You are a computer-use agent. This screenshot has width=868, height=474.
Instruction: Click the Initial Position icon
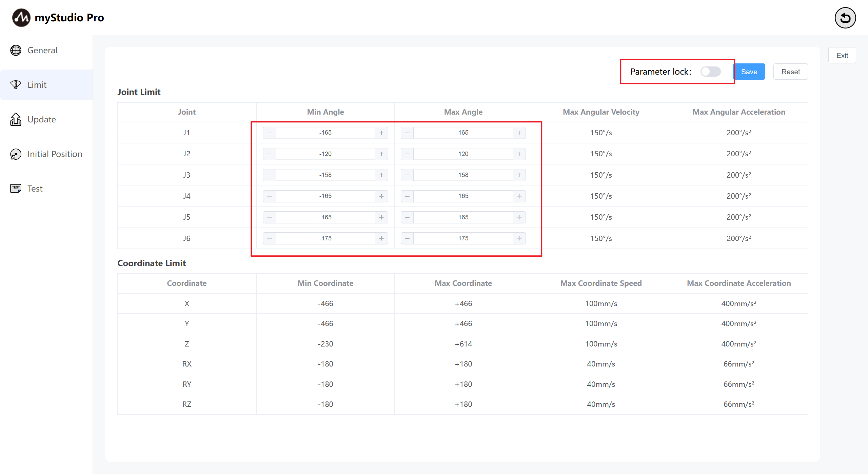click(16, 154)
